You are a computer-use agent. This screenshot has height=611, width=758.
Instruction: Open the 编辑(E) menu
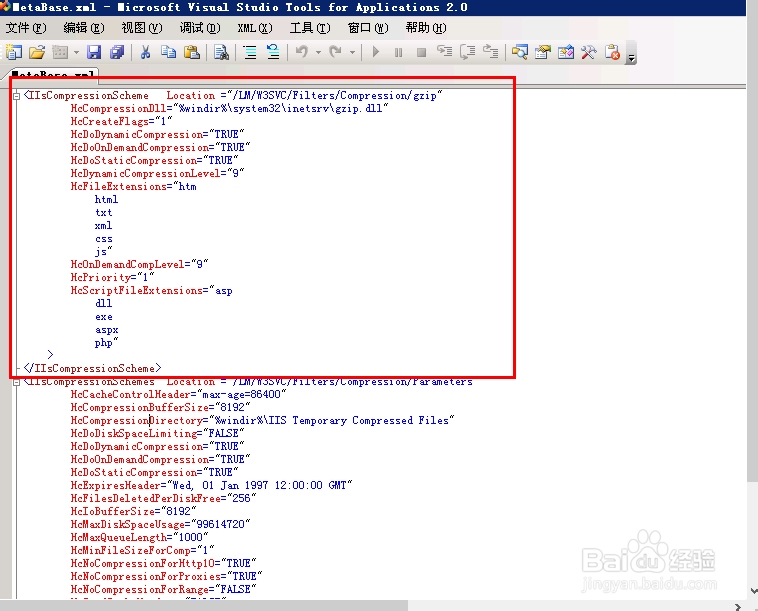[84, 28]
